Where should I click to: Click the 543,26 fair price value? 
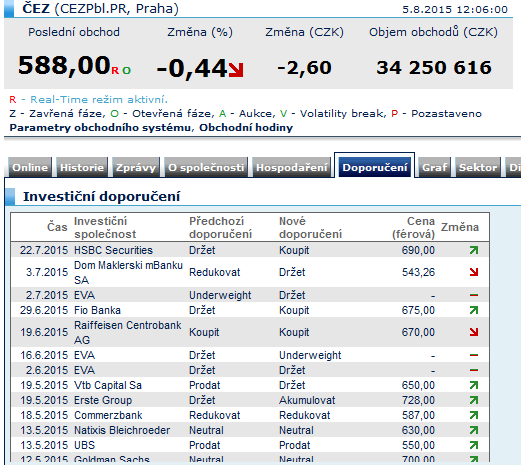(418, 272)
